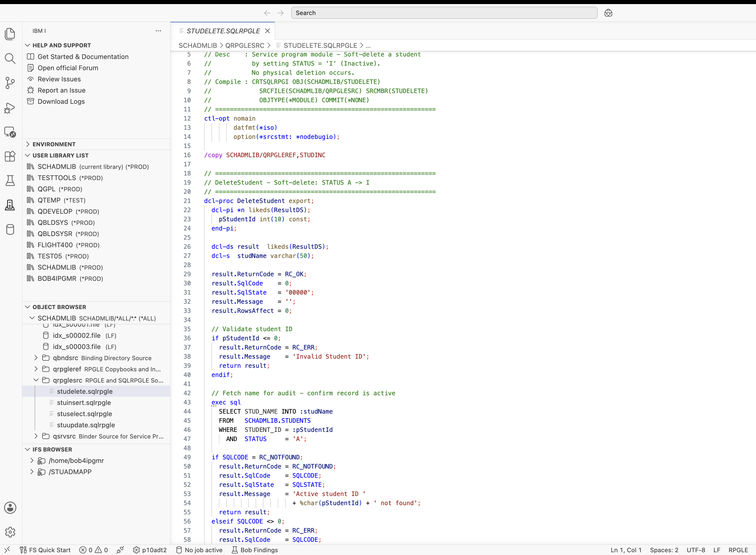Change indentation via Spaces: 2
The height and width of the screenshot is (555, 756).
(x=664, y=550)
